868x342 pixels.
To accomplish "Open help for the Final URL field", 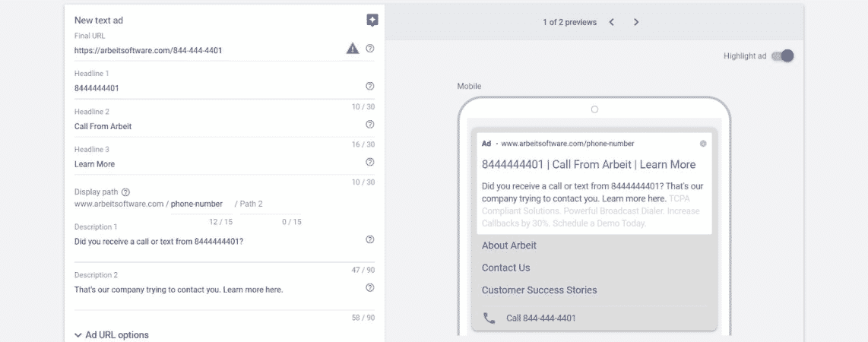I will (x=370, y=48).
